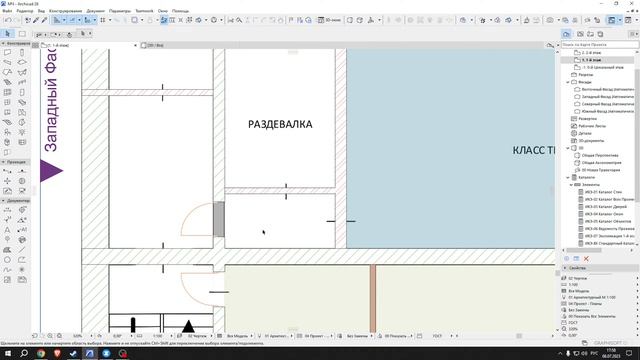
Task: Select the Column tool in toolbox
Action: click(22, 52)
